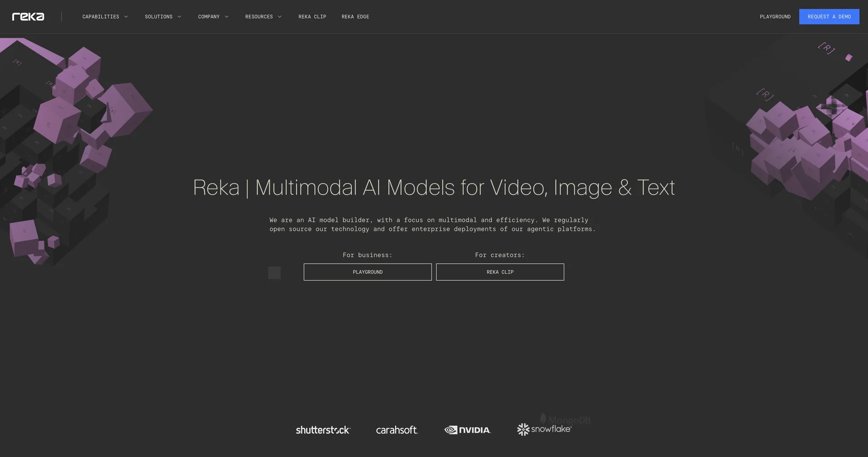The image size is (868, 457).
Task: Go to Reka Edge in navigation
Action: (x=355, y=17)
